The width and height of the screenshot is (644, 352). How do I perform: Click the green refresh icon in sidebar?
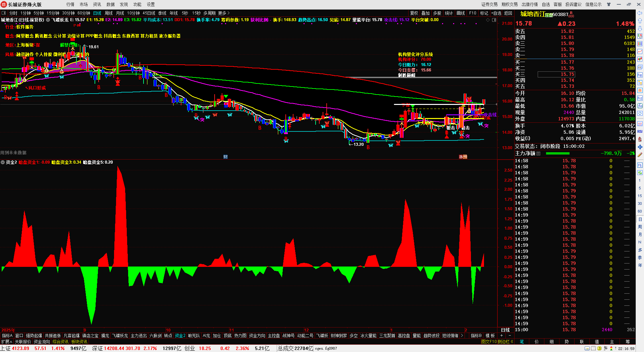pos(640,173)
